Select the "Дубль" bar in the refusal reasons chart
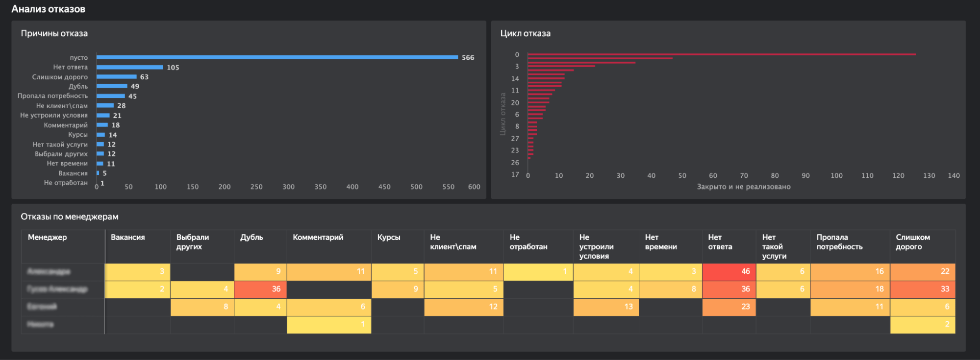 coord(112,86)
